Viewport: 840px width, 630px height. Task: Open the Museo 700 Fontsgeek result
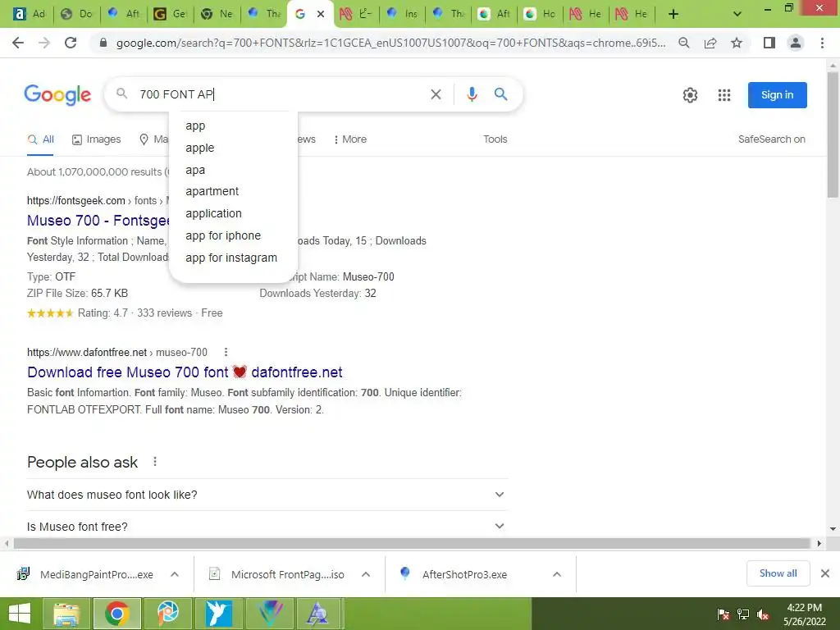click(x=98, y=221)
